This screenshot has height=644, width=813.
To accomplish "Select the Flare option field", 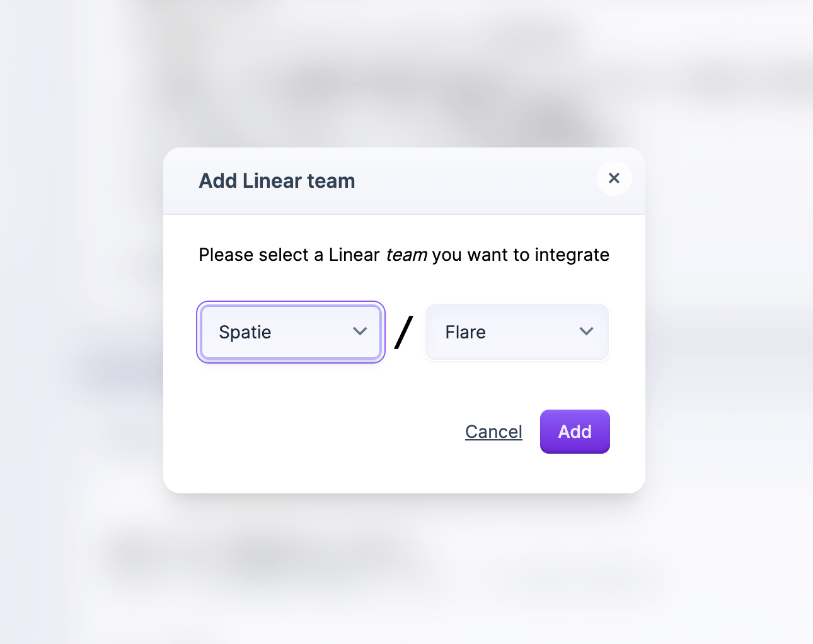I will point(517,332).
